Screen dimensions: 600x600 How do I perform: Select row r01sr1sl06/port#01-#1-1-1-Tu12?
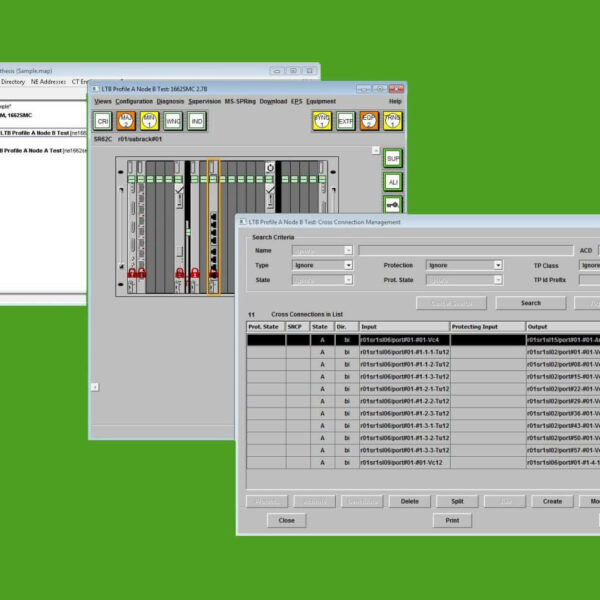423,352
